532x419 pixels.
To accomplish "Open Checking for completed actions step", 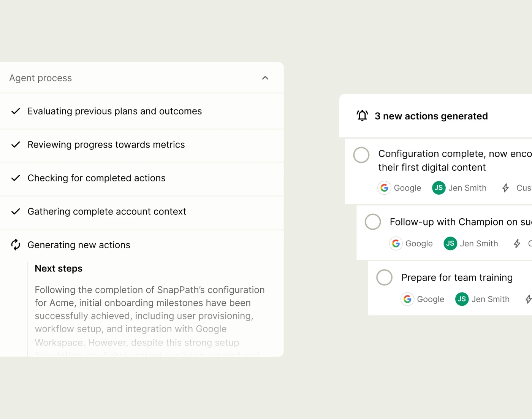I will click(97, 178).
